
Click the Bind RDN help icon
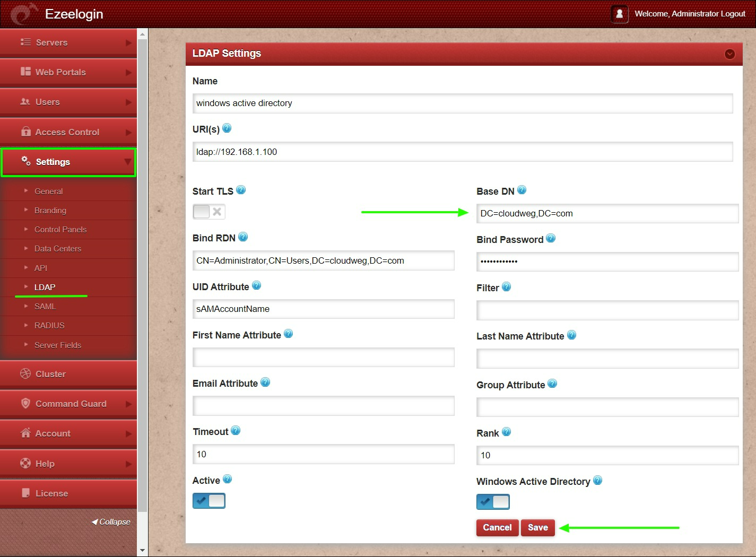pos(243,237)
